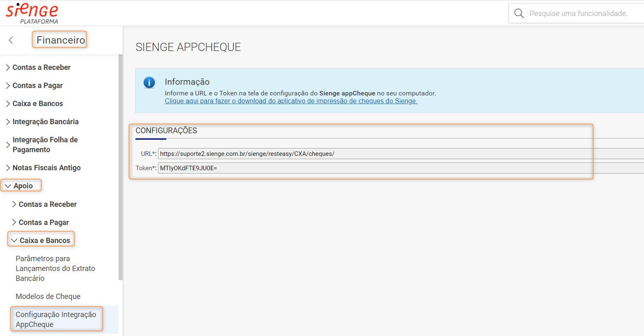Expand the top-level Contas a Receber chevron
This screenshot has height=336, width=644.
point(8,67)
